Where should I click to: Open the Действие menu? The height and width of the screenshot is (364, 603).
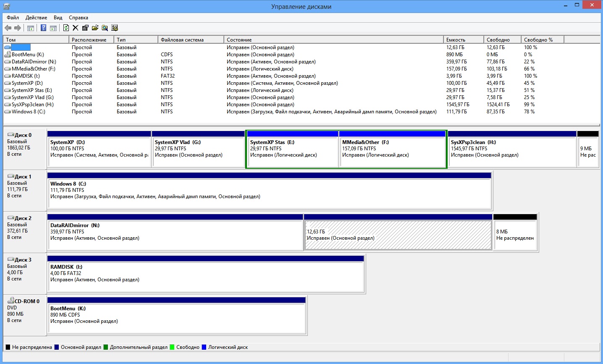pos(36,18)
